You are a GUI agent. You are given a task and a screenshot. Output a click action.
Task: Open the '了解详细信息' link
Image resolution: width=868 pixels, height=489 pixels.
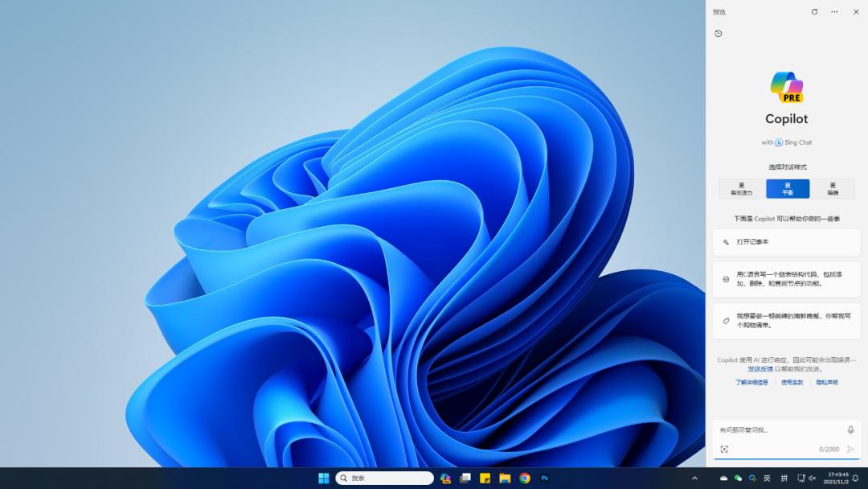751,383
